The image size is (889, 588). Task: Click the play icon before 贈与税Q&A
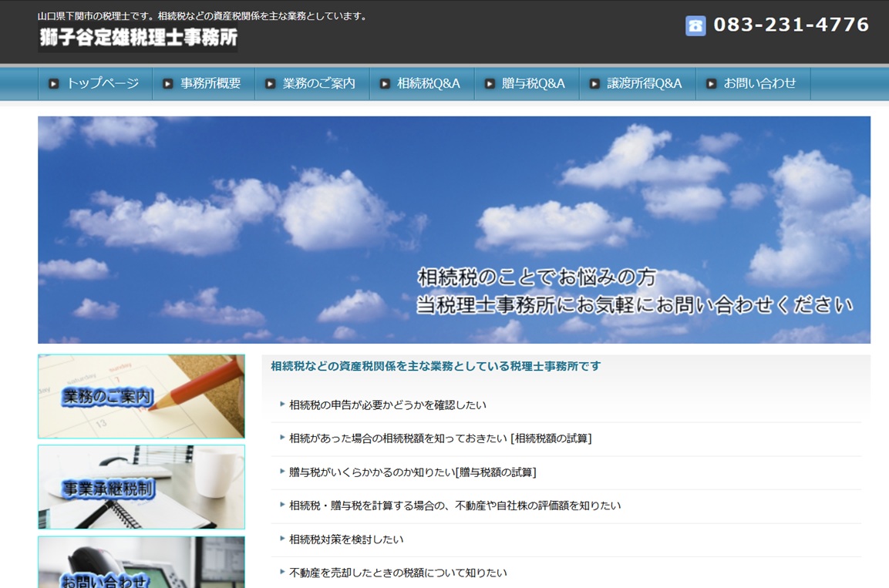(x=490, y=84)
